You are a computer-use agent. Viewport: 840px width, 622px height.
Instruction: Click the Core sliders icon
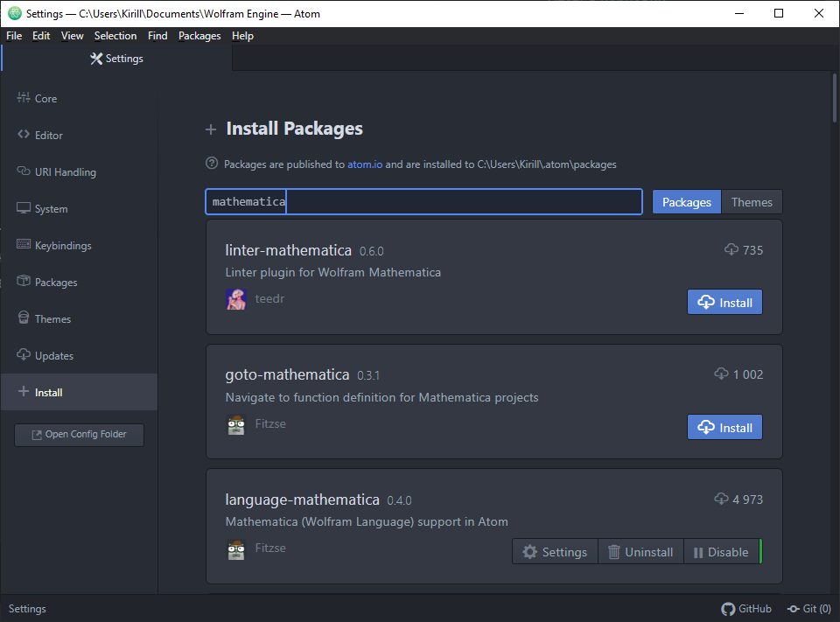[x=24, y=97]
